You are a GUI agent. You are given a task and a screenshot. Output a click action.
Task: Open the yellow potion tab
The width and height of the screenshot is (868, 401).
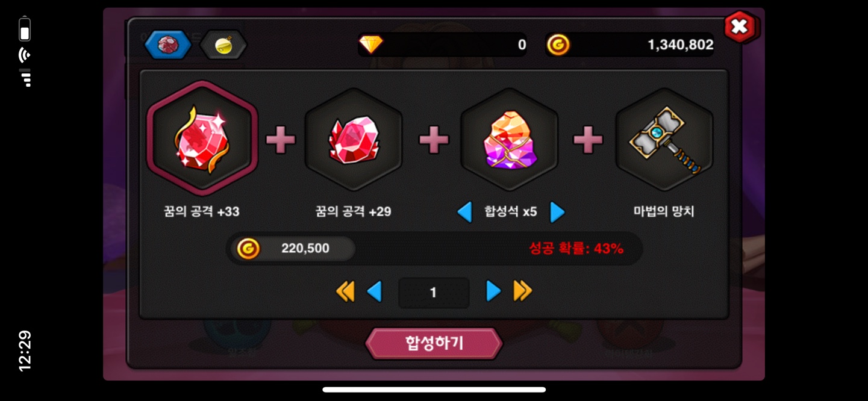223,45
